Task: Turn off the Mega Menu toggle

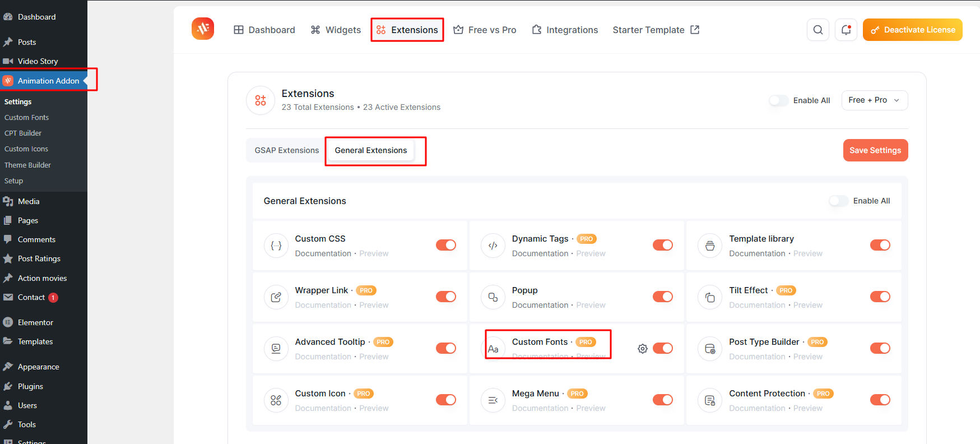Action: point(663,400)
